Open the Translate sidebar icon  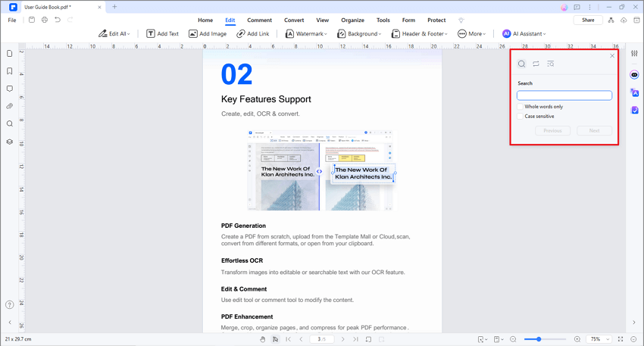point(635,93)
